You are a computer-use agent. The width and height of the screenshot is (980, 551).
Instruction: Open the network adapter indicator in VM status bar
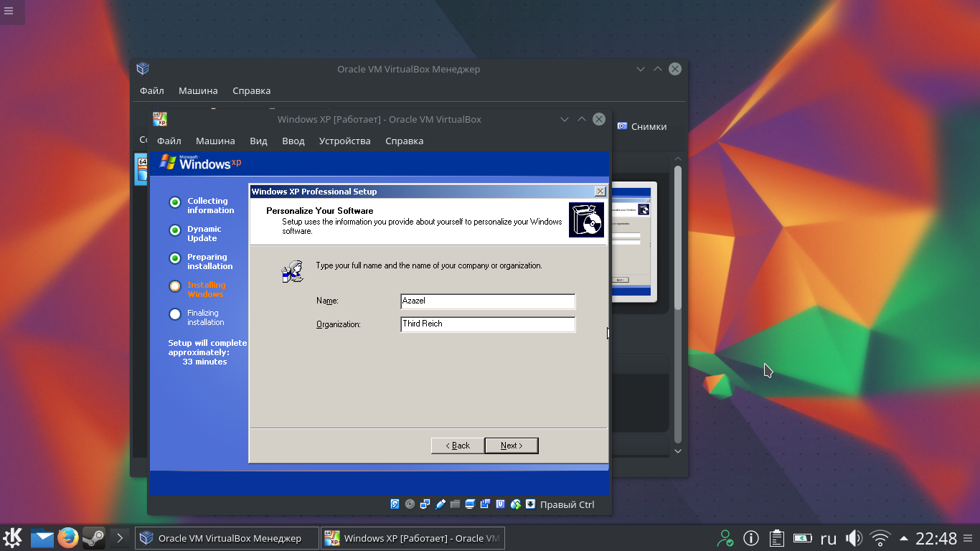coord(425,504)
